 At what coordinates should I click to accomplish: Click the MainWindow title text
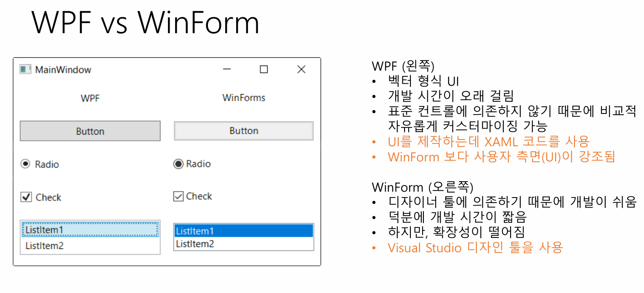63,70
